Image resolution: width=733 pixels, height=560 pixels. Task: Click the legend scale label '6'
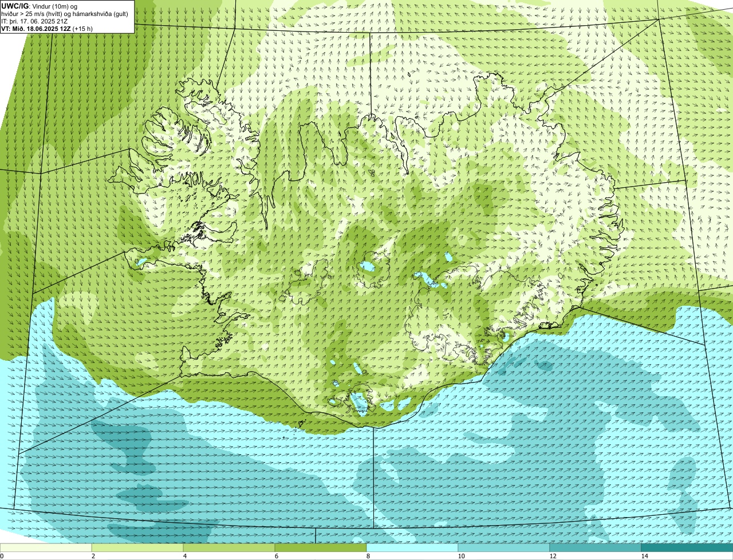point(276,555)
